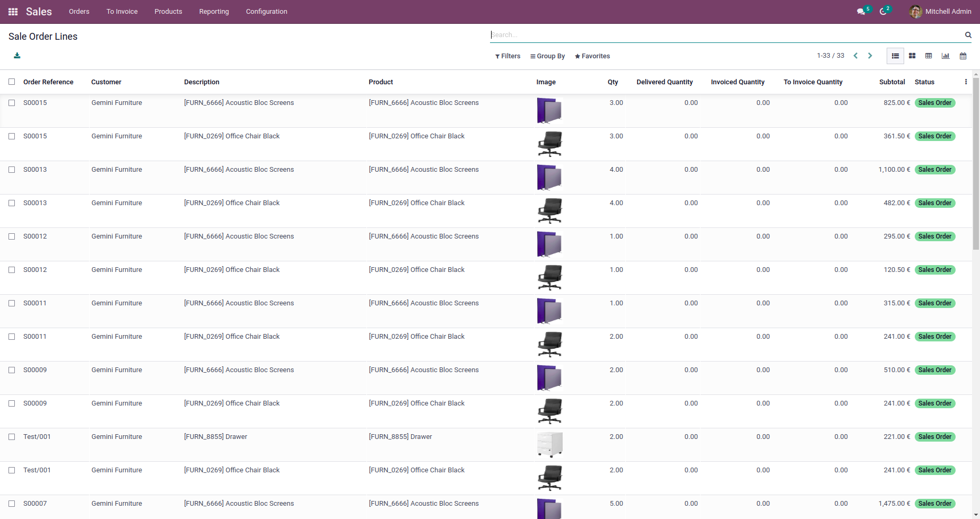Screen dimensions: 980x519
Task: Open the Configuration menu
Action: 266,12
